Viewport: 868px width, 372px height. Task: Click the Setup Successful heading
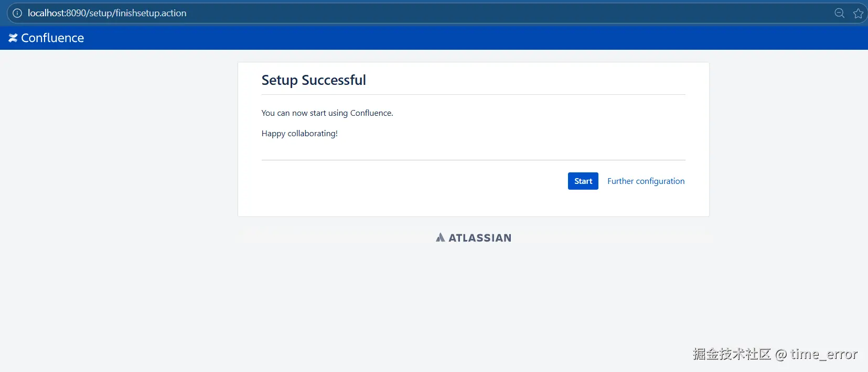tap(314, 80)
